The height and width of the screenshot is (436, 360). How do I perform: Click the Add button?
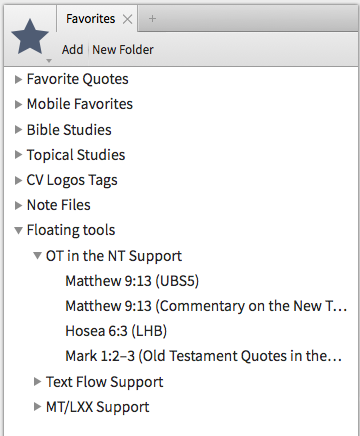point(72,50)
